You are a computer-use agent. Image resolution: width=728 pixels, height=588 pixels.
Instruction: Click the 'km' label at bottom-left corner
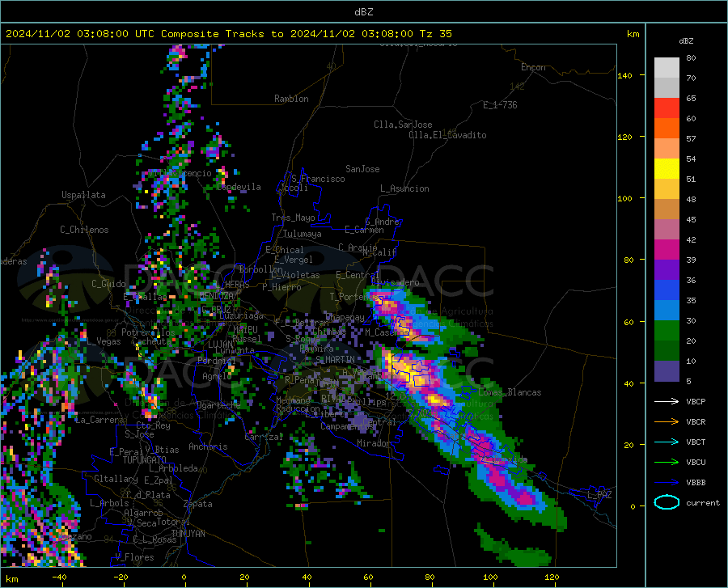(x=11, y=579)
